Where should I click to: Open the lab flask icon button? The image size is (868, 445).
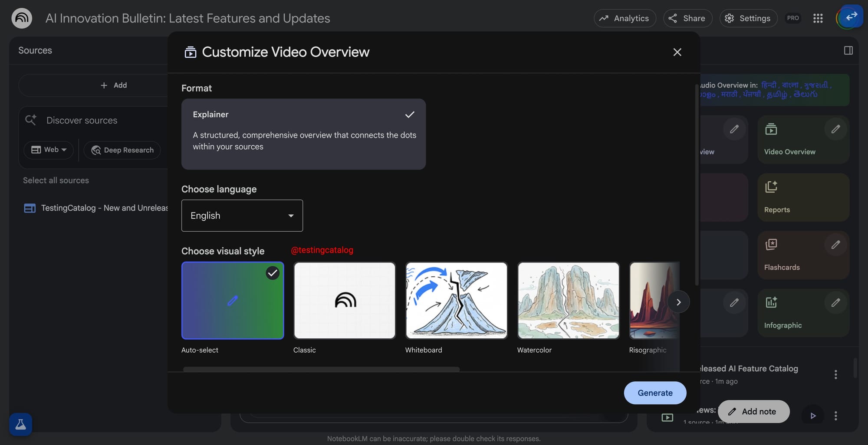tap(20, 424)
